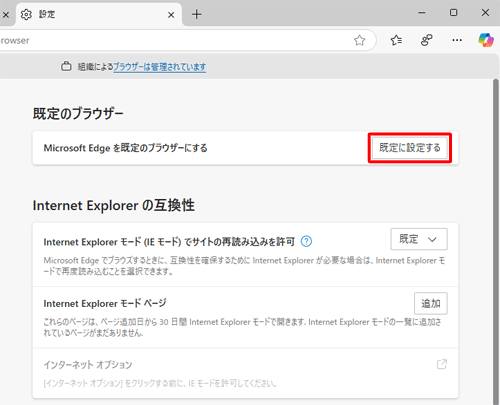Open the ブラウザーは管理されています link
Screen dimensions: 500x405
pos(160,67)
